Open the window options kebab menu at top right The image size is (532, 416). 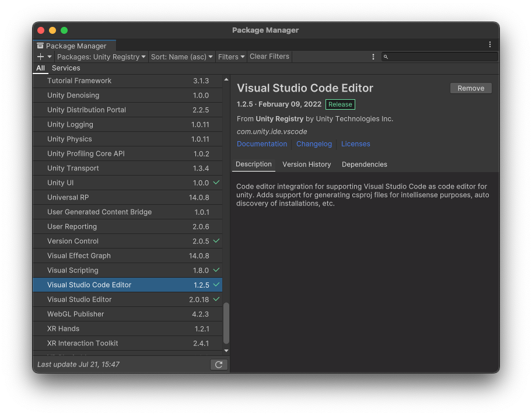[489, 44]
